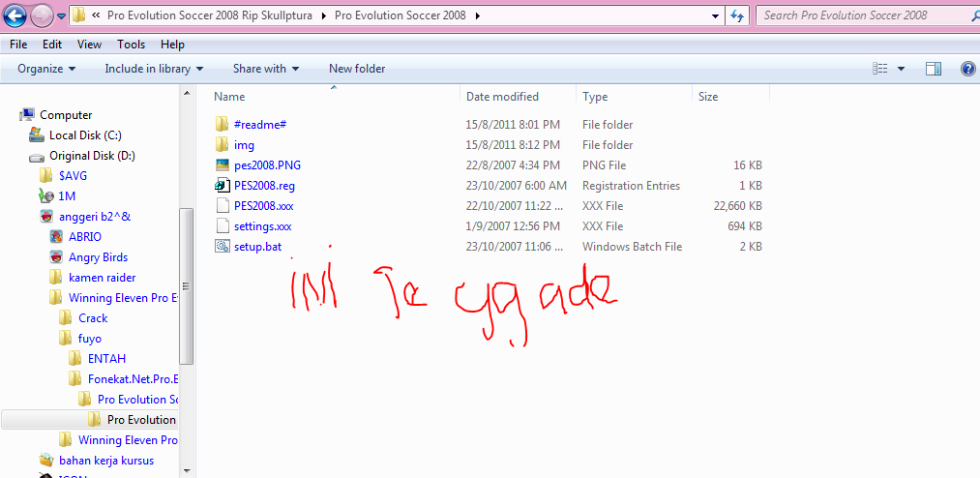Sort by the Type column header
Screen dimensions: 980x478
click(x=595, y=97)
